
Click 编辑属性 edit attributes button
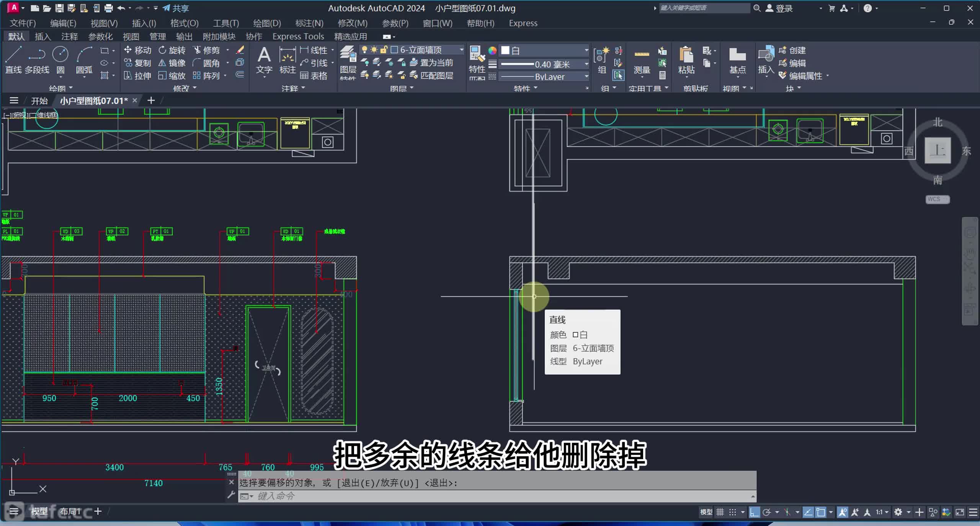coord(800,76)
